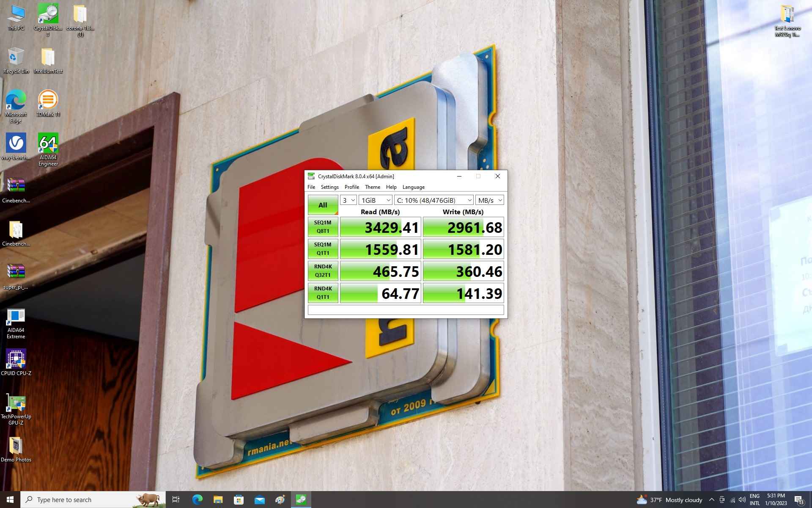Open the IntelBurnTest folder

[48, 61]
